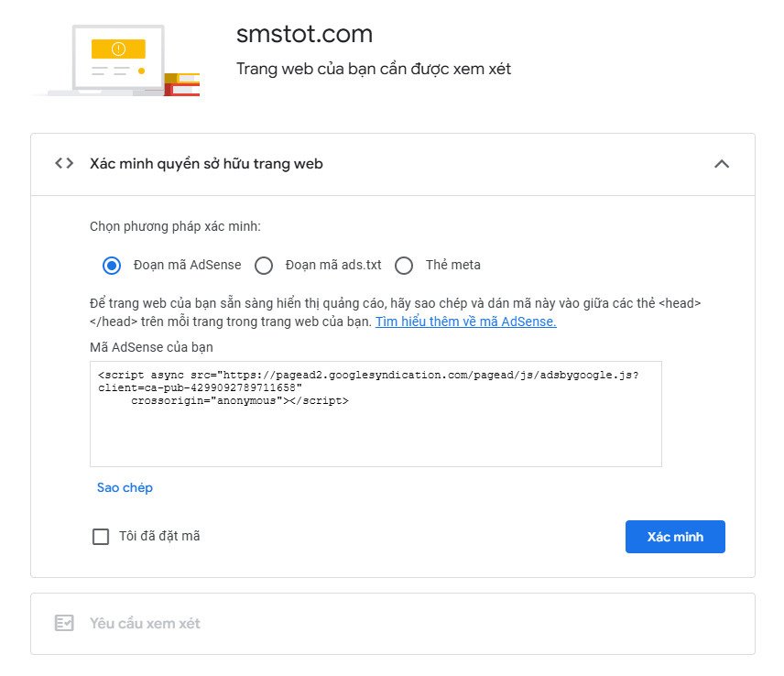Click the Xác minh quyền sở hữu trang web title
Screen dimensions: 784x676
[206, 164]
